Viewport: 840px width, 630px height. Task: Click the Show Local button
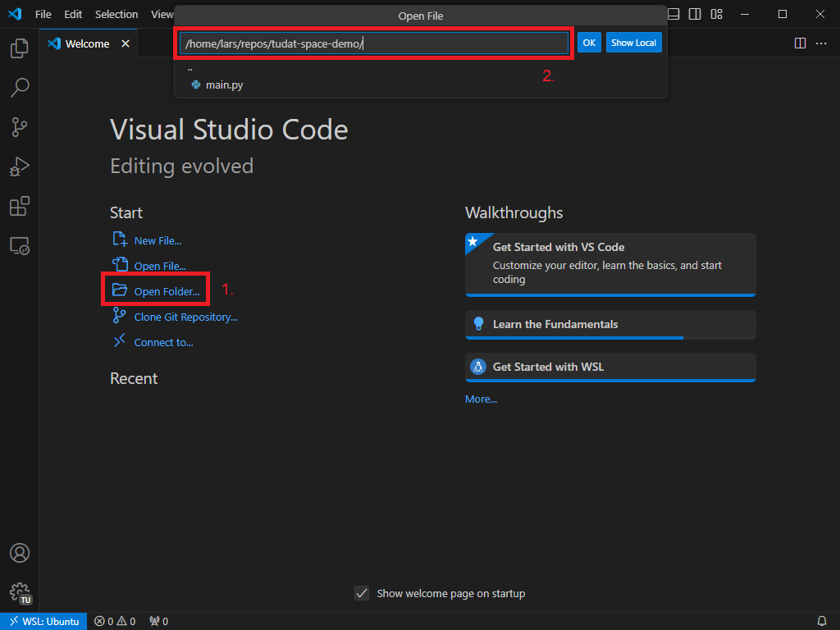pyautogui.click(x=634, y=43)
